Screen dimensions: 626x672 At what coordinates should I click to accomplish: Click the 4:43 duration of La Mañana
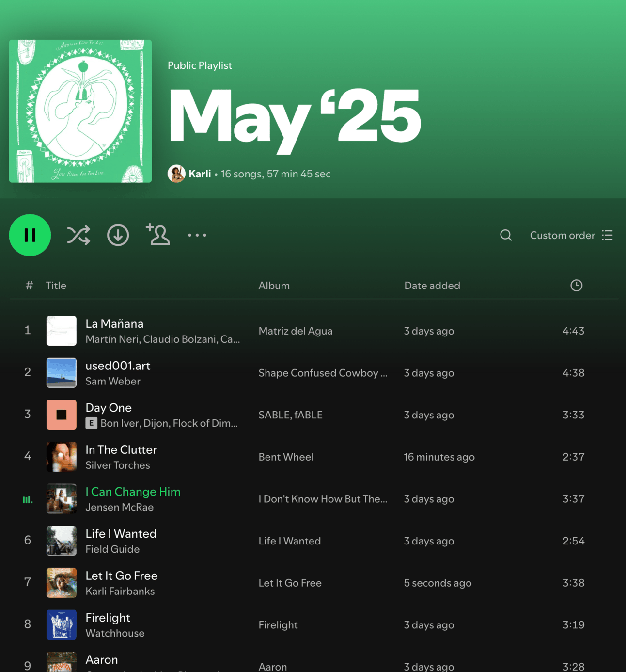tap(574, 331)
